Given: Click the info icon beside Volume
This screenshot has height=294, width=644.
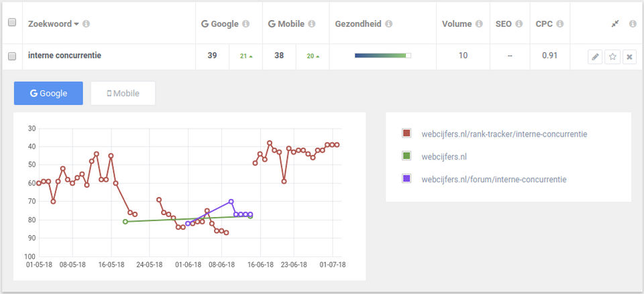Looking at the screenshot, I should 479,24.
